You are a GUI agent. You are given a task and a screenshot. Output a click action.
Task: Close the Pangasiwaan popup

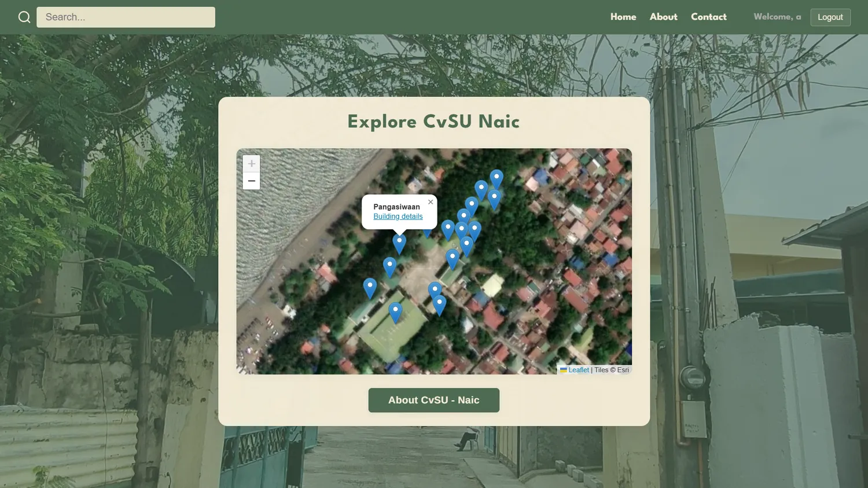point(431,202)
